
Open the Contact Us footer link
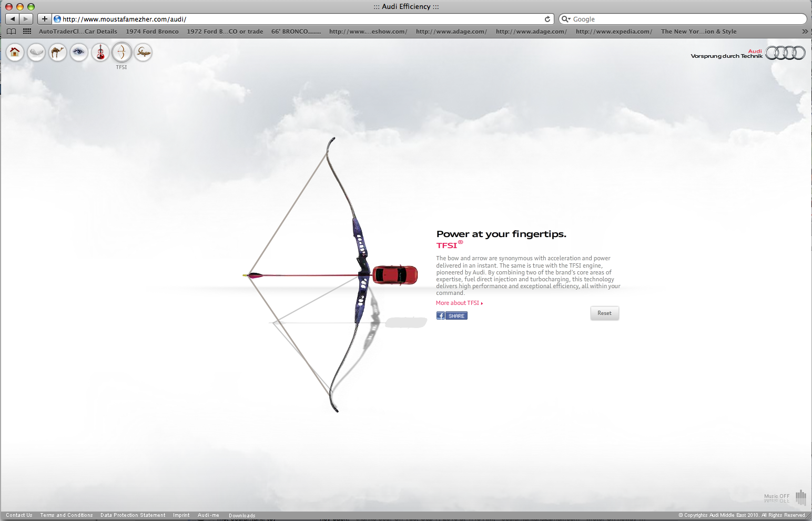[x=19, y=515]
